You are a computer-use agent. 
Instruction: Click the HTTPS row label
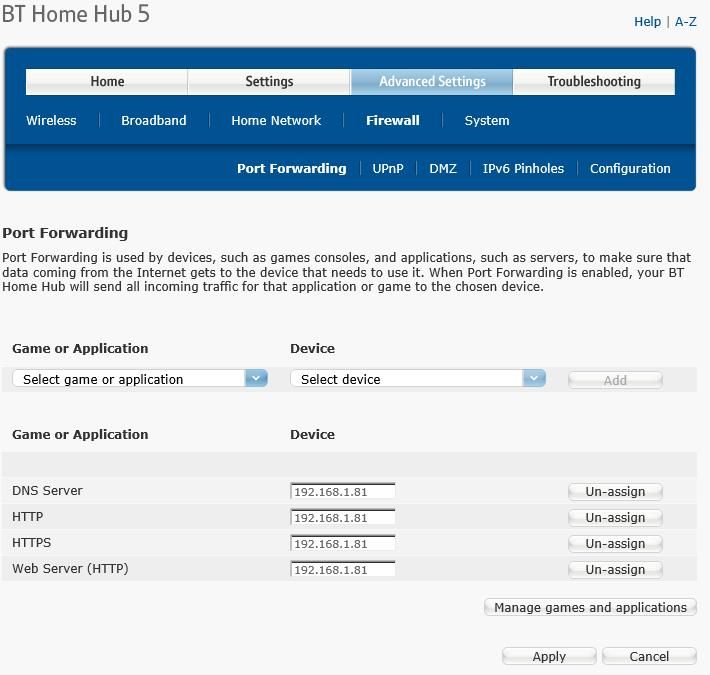coord(31,542)
